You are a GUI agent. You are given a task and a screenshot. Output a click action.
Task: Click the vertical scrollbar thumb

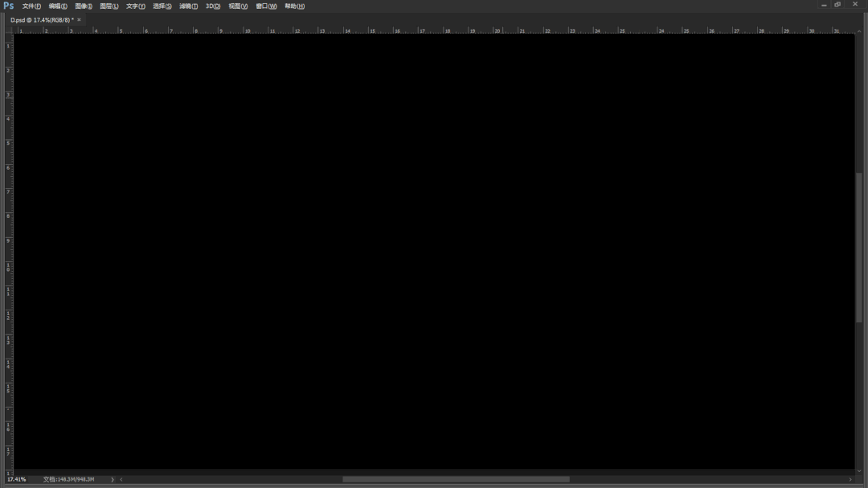[x=859, y=248]
